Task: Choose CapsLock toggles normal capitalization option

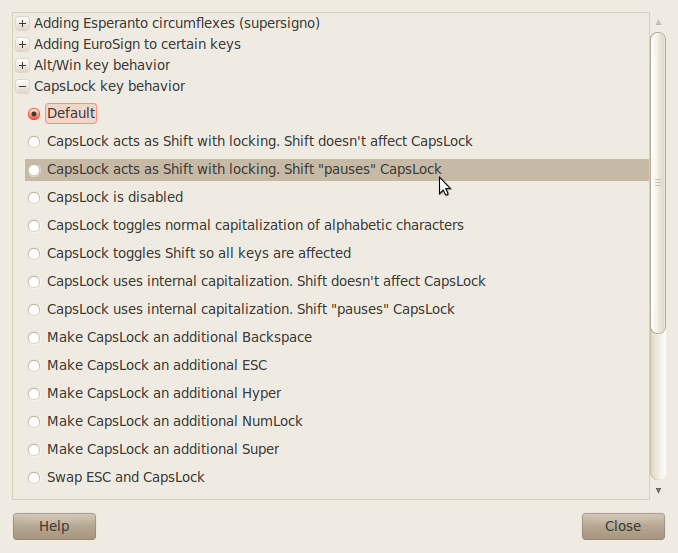Action: coord(35,225)
